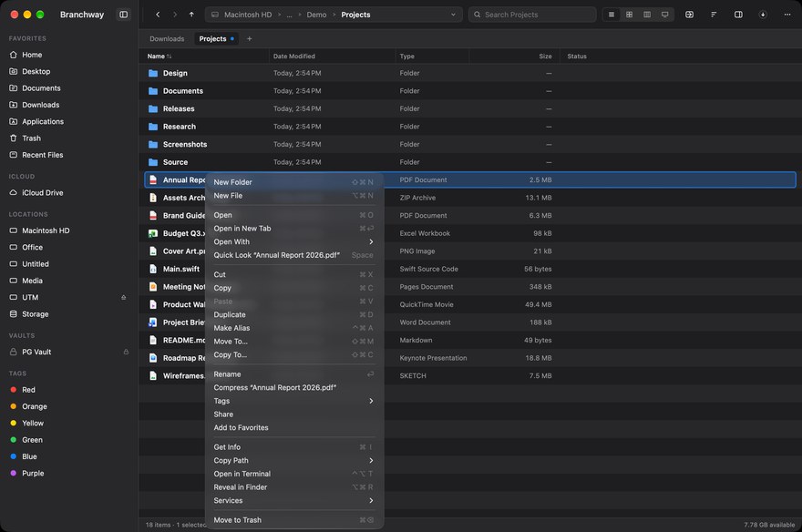The height and width of the screenshot is (532, 802).
Task: Open iCloud Drive location
Action: (x=43, y=192)
